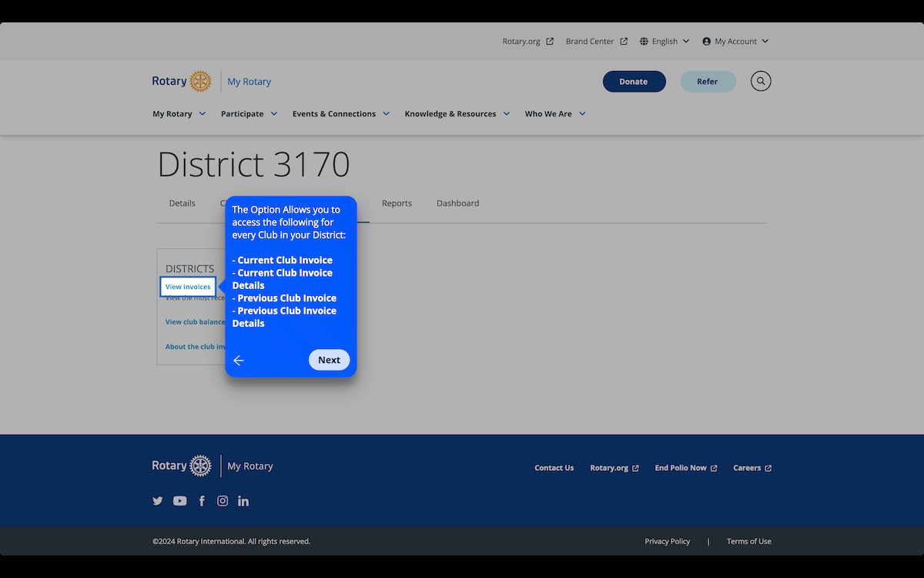Viewport: 924px width, 578px height.
Task: Open the Events & Connections menu
Action: pos(340,114)
